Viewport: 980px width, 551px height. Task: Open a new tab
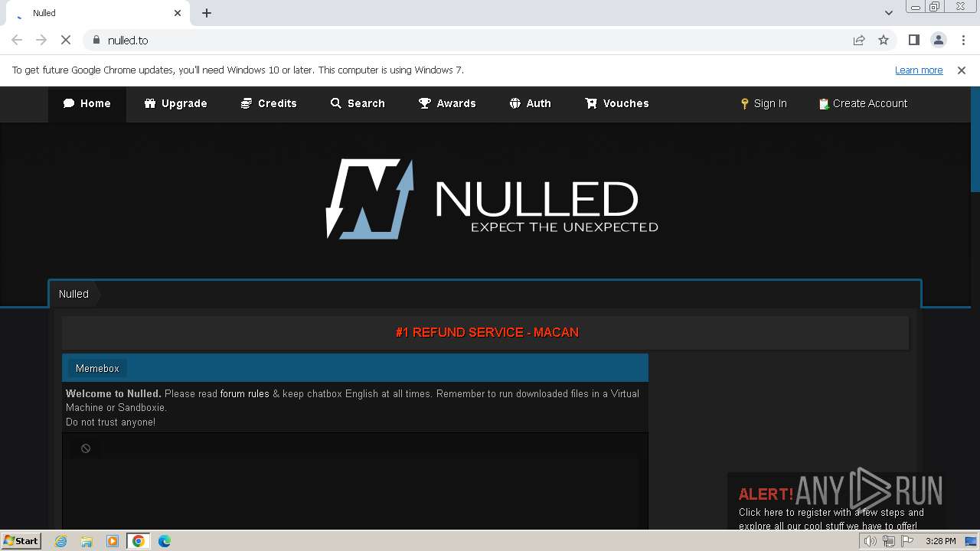(207, 13)
